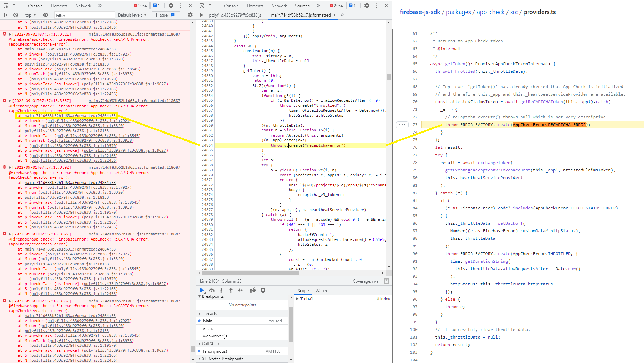The height and width of the screenshot is (363, 644).
Task: Deactivate breakpoints
Action: coord(253,290)
